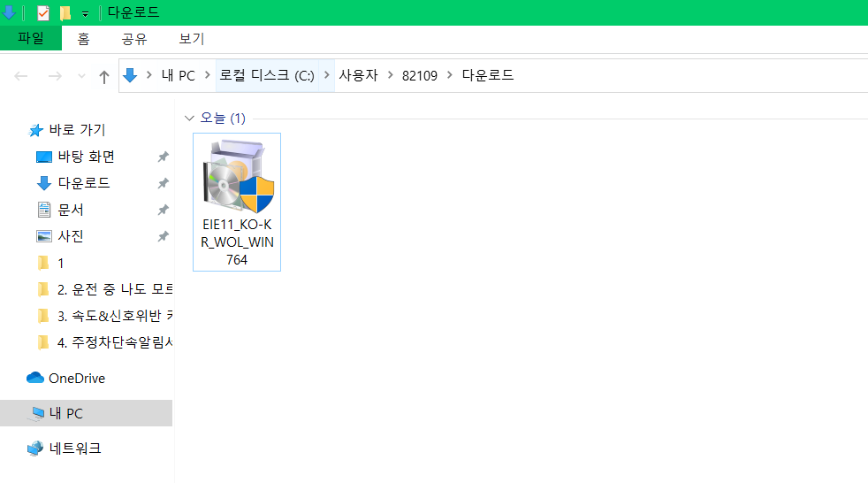This screenshot has height=483, width=868.
Task: Open the '3. 속도&신호위반' folder
Action: coord(115,317)
